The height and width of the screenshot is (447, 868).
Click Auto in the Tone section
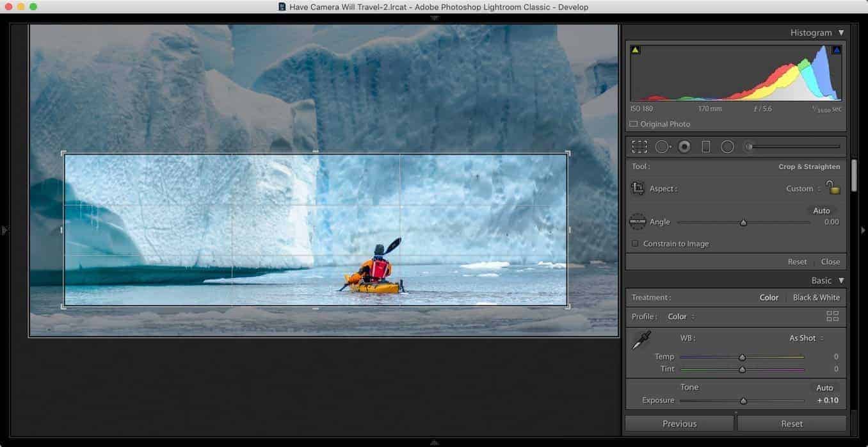coord(824,387)
